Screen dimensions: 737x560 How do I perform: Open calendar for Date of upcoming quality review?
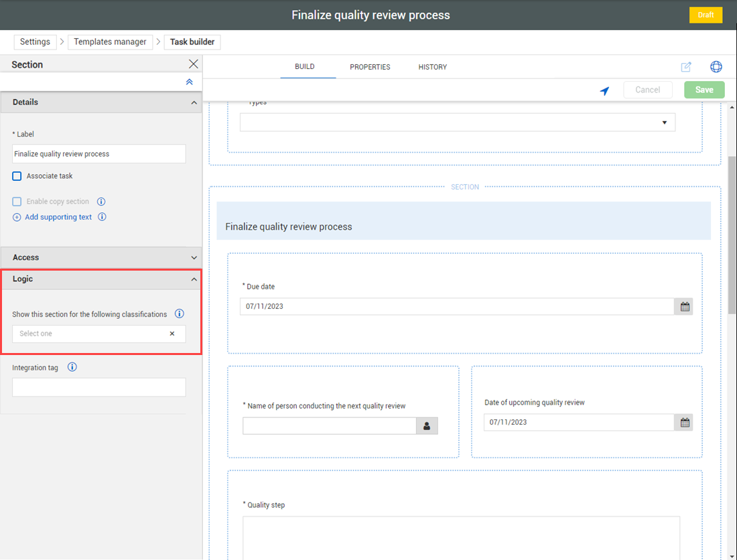point(685,423)
